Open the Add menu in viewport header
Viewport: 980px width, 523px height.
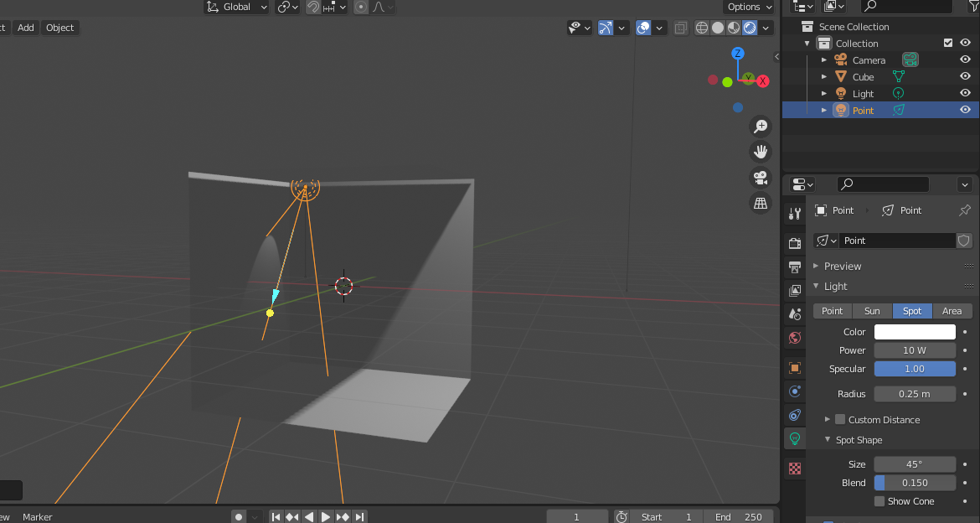tap(26, 28)
